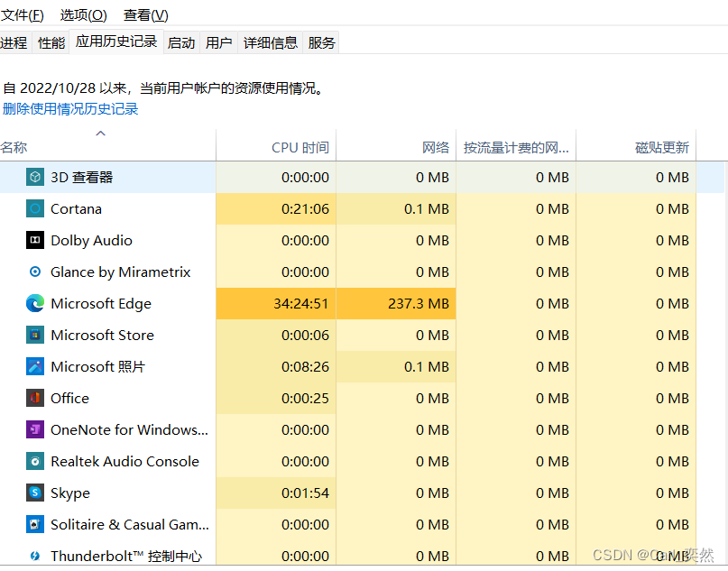Screen dimensions: 728x571
Task: Select the Dolby Audio row name
Action: [x=91, y=241]
